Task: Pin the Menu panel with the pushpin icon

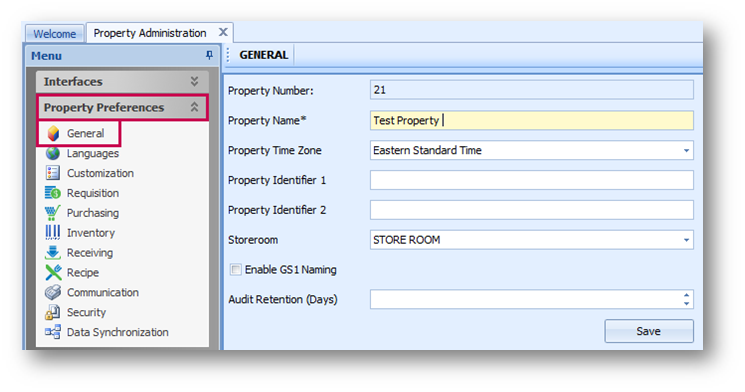Action: 209,56
